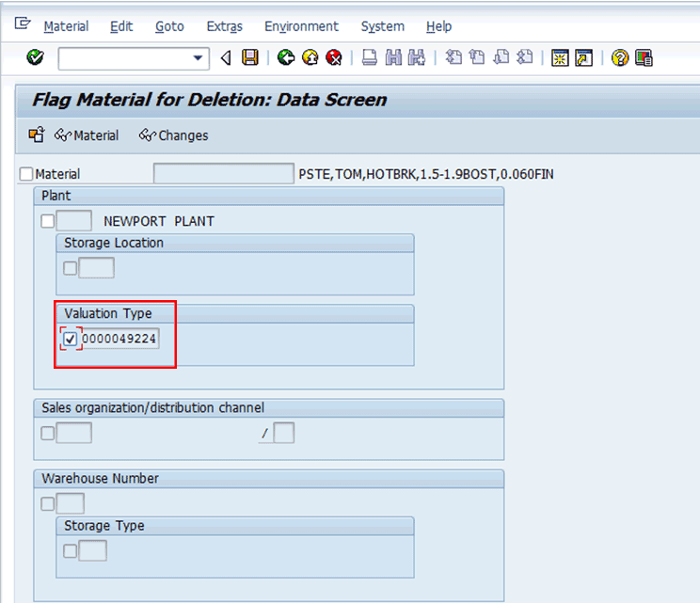Viewport: 700px width, 603px height.
Task: Display Material with glasses button
Action: pos(87,135)
